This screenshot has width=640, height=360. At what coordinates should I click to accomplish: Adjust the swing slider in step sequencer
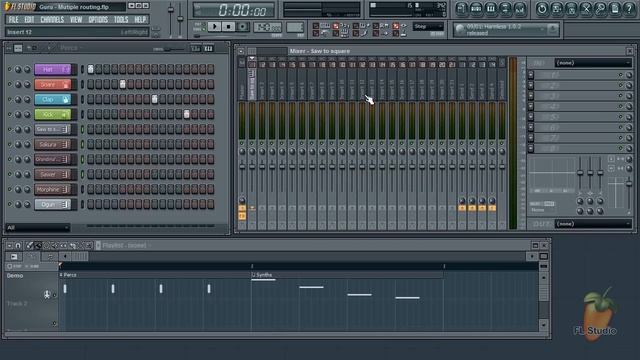pos(169,49)
